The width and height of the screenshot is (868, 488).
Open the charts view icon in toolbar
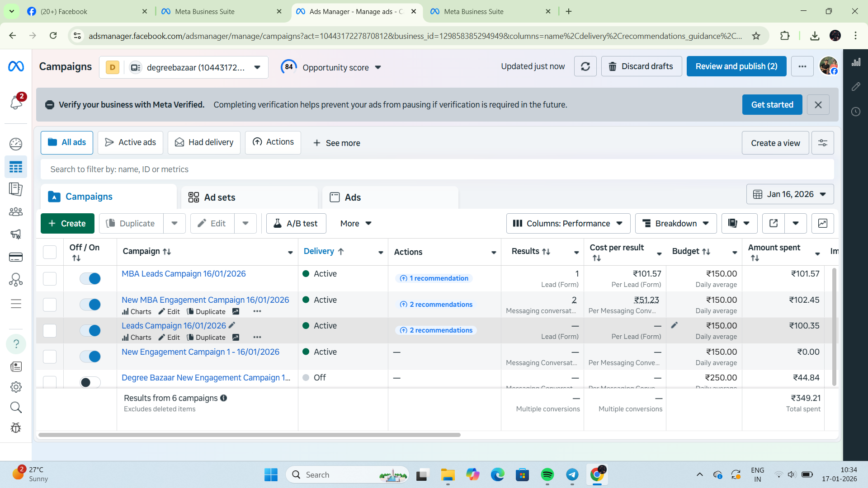(822, 223)
